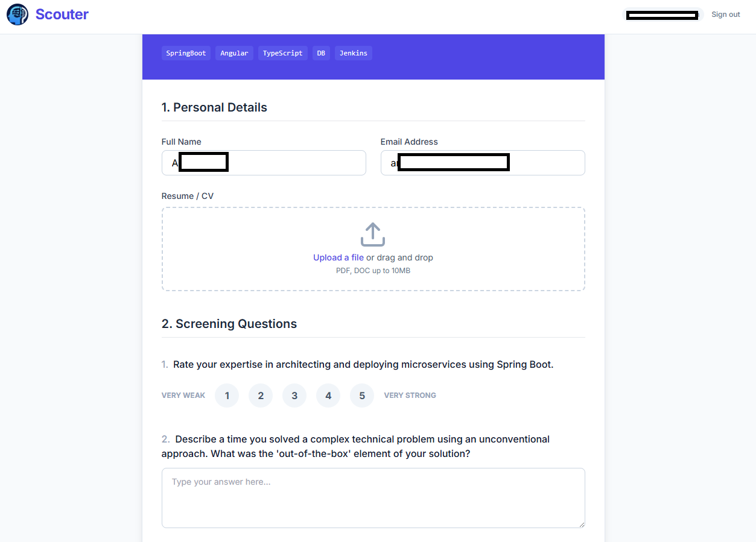Focus the Full Name input field
Screen dimensions: 756x542
point(264,162)
